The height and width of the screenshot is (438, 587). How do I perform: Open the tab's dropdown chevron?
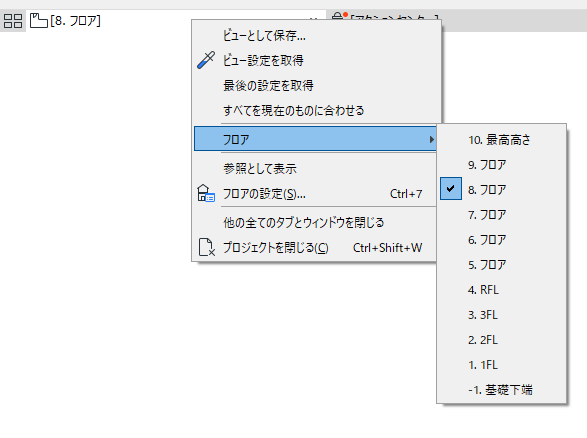point(314,18)
